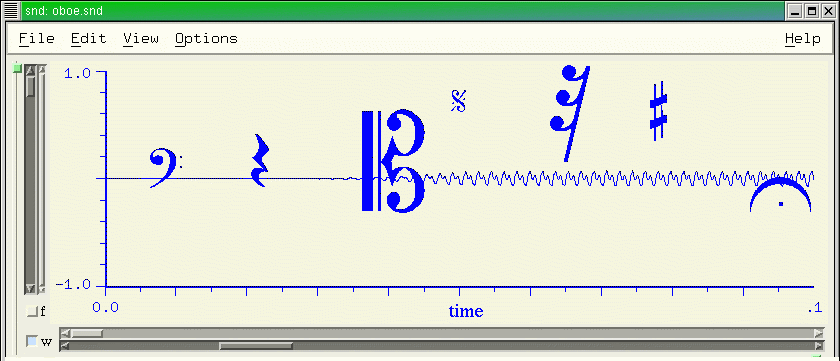Viewport: 840px width, 361px height.
Task: Click the 'time' x-axis label
Action: tap(466, 311)
